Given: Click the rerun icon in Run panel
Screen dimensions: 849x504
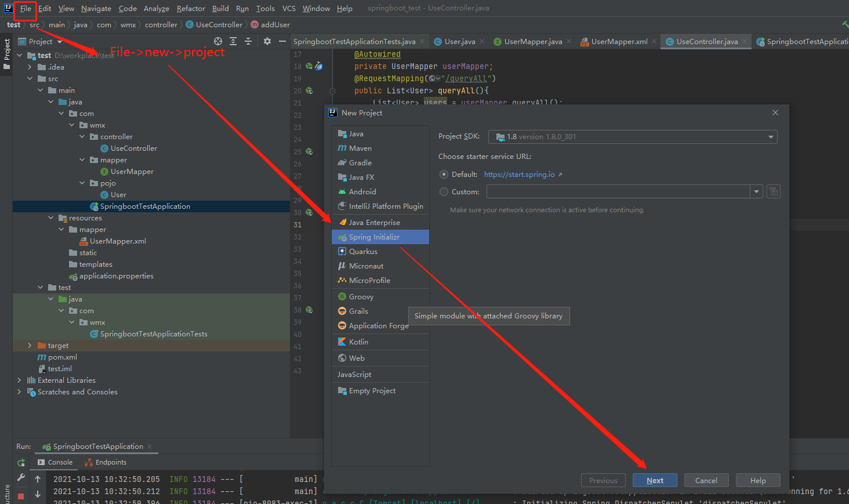Looking at the screenshot, I should click(21, 462).
